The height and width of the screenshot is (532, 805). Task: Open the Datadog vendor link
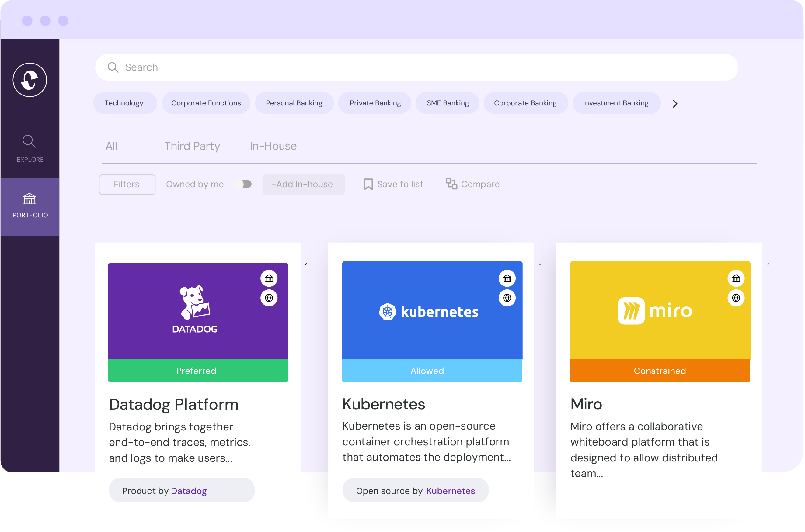(x=189, y=491)
